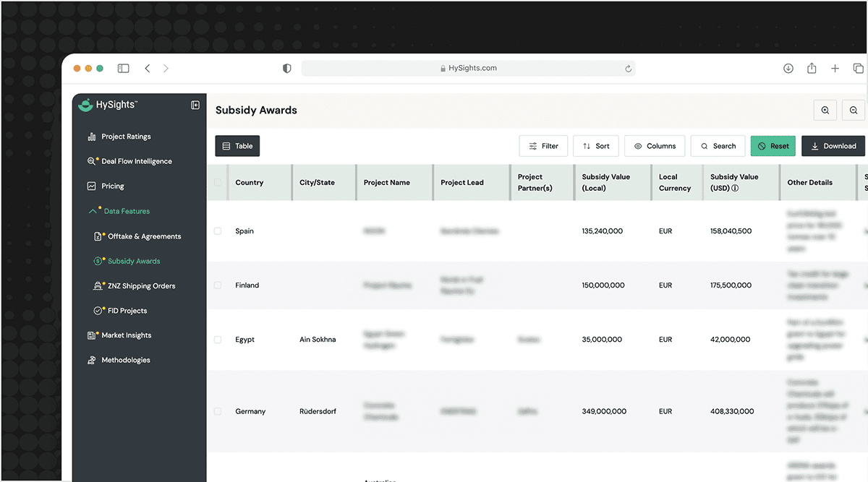Go to ZNZ Shipping Orders
Screen dimensions: 868x482
click(141, 286)
